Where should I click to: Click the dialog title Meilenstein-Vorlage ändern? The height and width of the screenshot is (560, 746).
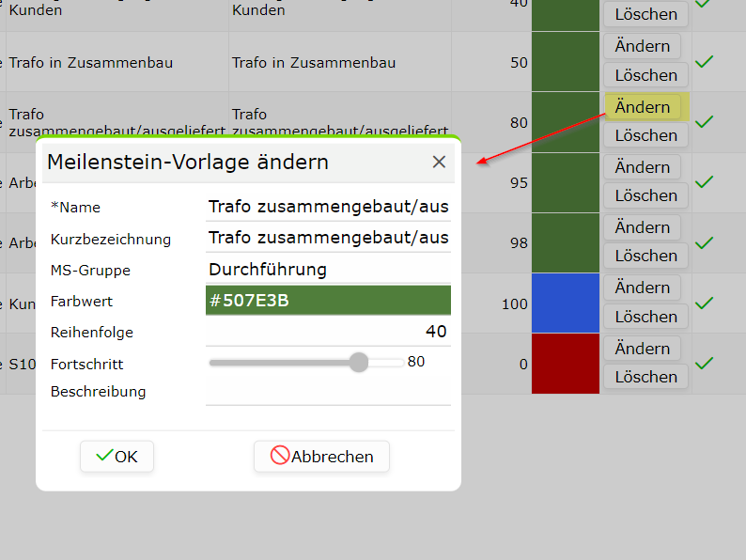pos(188,163)
